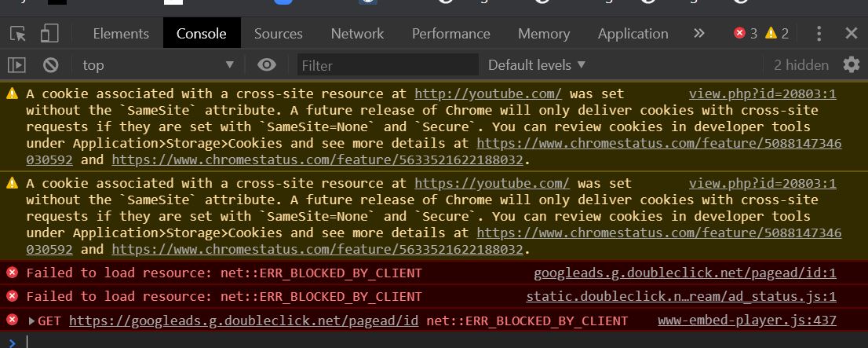Show the console sidebar icon
Viewport: 868px width, 348px height.
click(16, 65)
